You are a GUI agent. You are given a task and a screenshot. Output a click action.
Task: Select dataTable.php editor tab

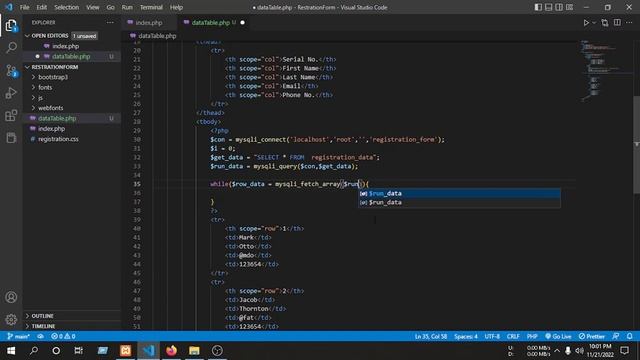click(x=210, y=23)
